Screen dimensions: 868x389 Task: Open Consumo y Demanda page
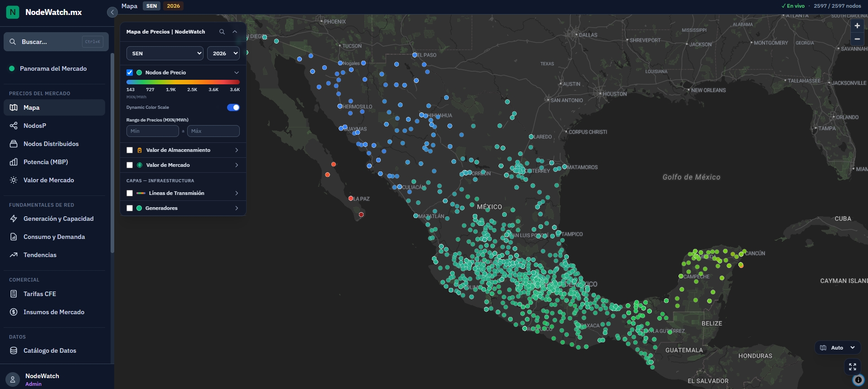[54, 237]
